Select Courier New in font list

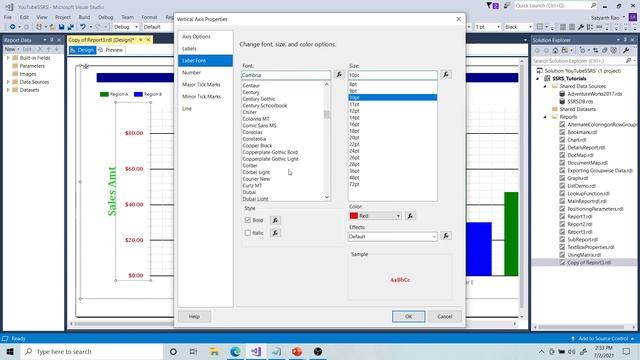(256, 179)
